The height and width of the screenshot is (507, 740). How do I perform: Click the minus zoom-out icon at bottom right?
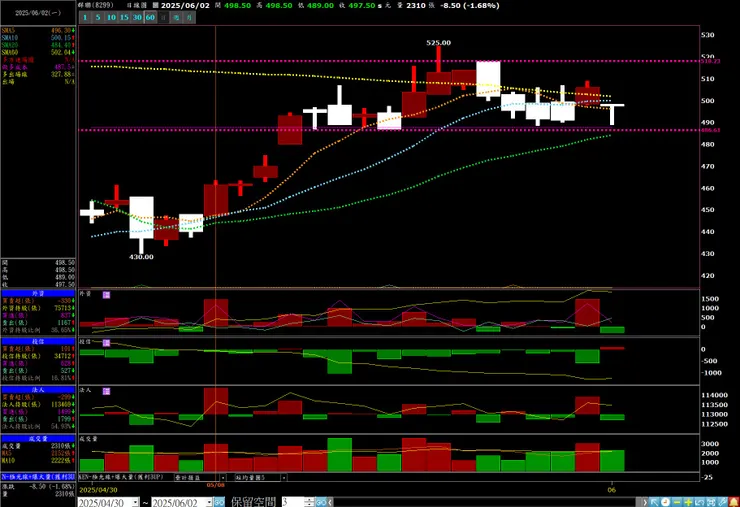point(677,502)
